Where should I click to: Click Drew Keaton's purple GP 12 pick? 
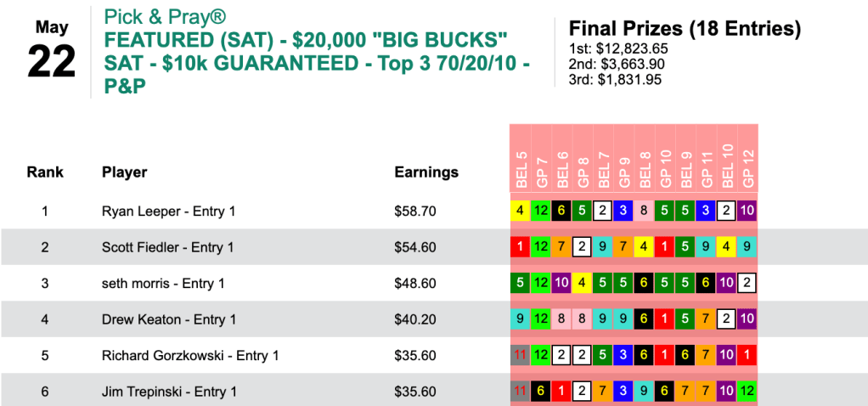click(x=747, y=319)
